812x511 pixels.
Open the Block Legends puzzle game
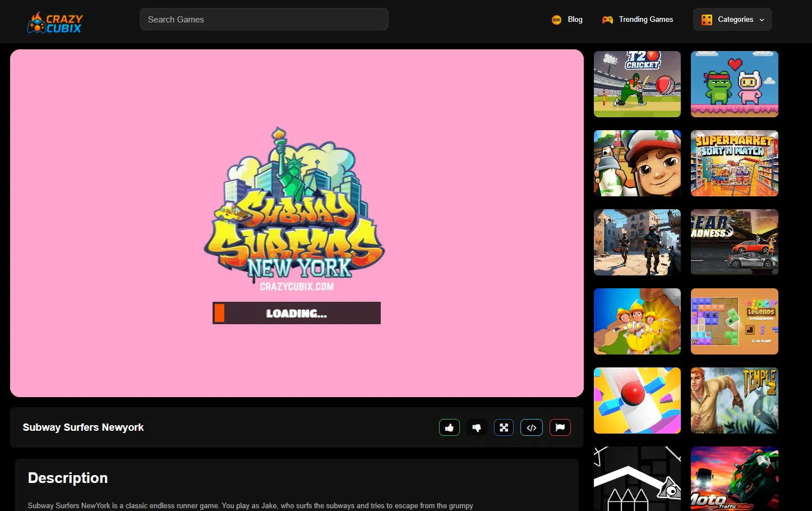click(x=735, y=321)
